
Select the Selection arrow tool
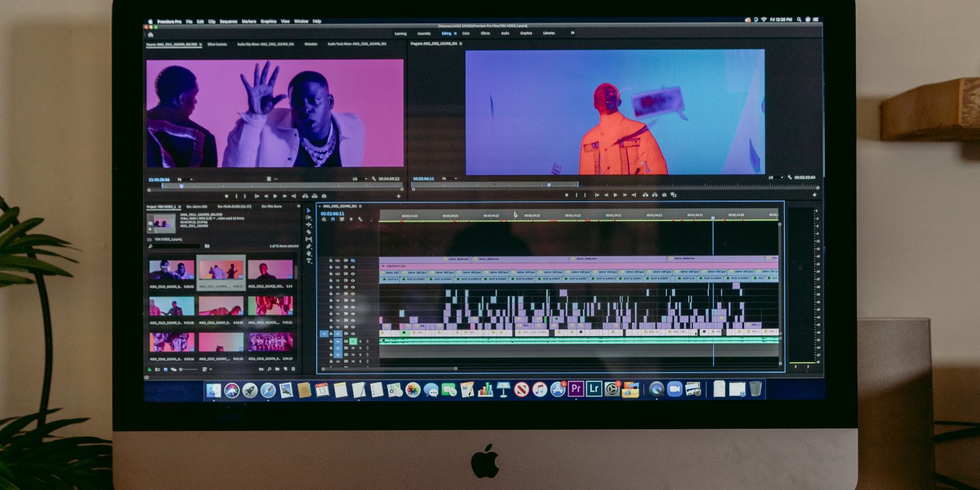tap(309, 211)
